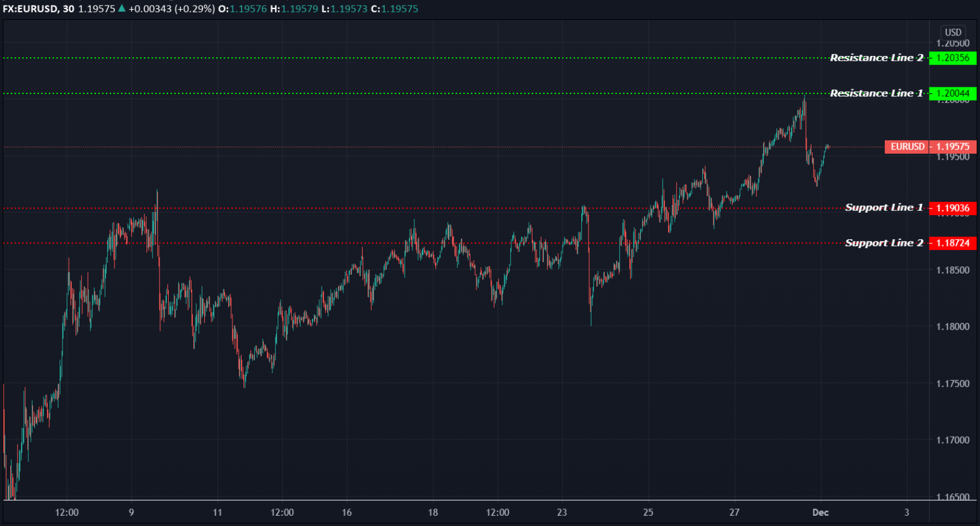Screen dimensions: 980x526
Task: Click the 3 date label on time axis
Action: pos(907,513)
